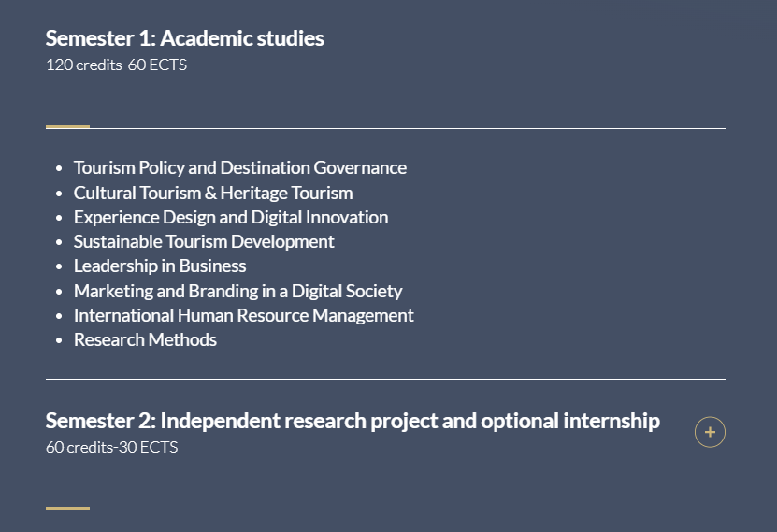777x532 pixels.
Task: Click the bullet beside Tourism Policy
Action: coord(60,169)
